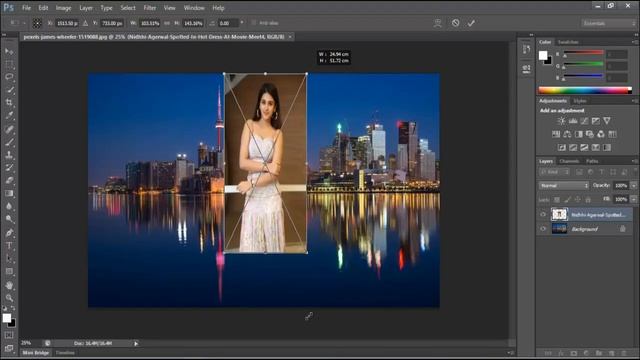Click the foreground color swatch in Color panel
The width and height of the screenshot is (640, 360).
pos(543,55)
